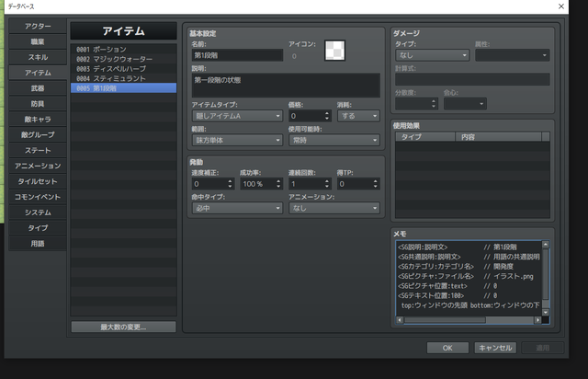
Task: Open the 武器 tab
Action: pyautogui.click(x=38, y=88)
